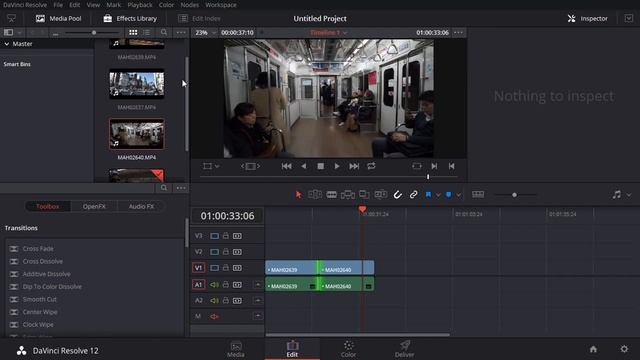Click the Overwrite clip icon
This screenshot has height=360, width=640.
[x=364, y=195]
